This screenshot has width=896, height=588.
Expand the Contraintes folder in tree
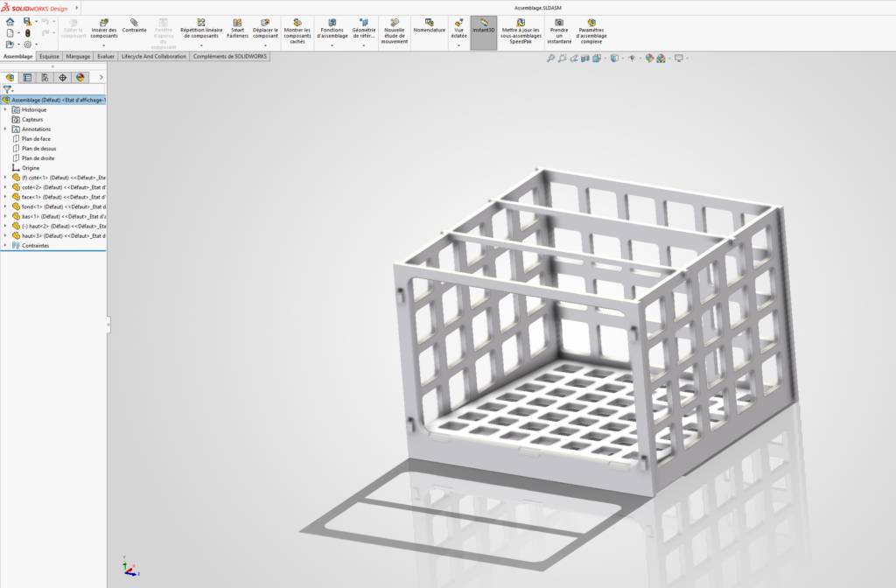pos(5,246)
